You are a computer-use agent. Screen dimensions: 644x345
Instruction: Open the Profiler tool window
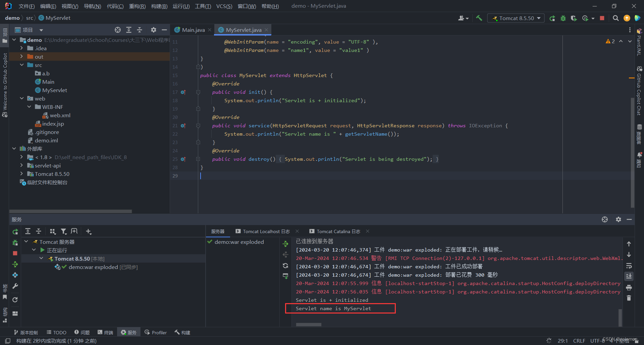(x=156, y=332)
